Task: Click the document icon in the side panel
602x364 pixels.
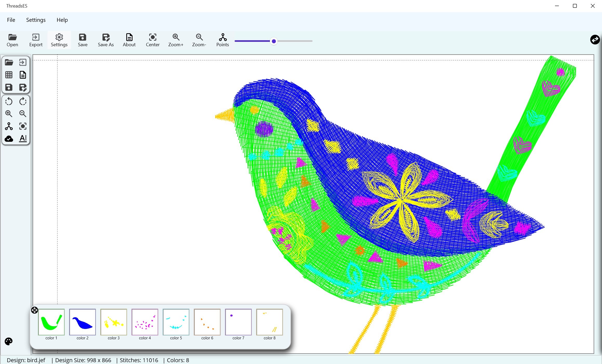Action: coord(23,75)
